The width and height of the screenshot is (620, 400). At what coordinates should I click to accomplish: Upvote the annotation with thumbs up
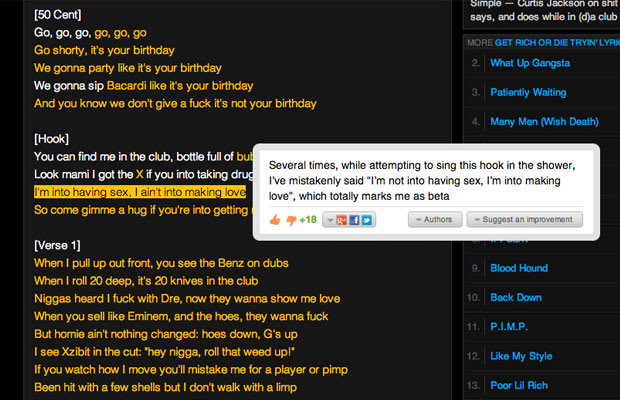pyautogui.click(x=275, y=220)
